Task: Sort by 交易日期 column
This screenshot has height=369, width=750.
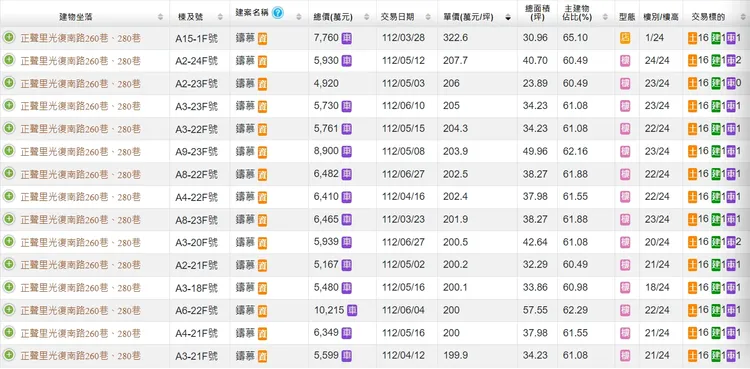Action: [427, 17]
